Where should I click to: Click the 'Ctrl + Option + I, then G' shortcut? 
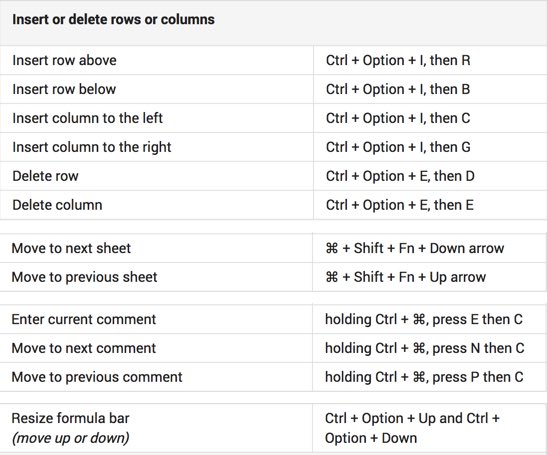tap(398, 147)
